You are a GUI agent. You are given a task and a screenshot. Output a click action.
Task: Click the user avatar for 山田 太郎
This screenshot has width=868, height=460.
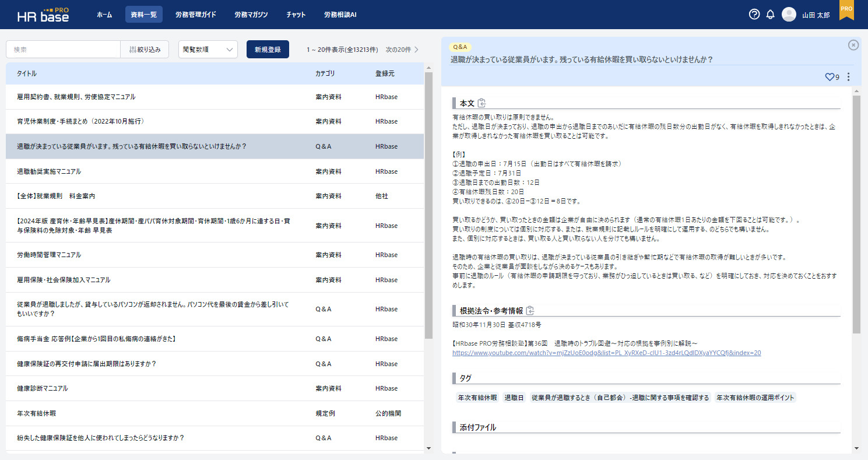tap(789, 15)
